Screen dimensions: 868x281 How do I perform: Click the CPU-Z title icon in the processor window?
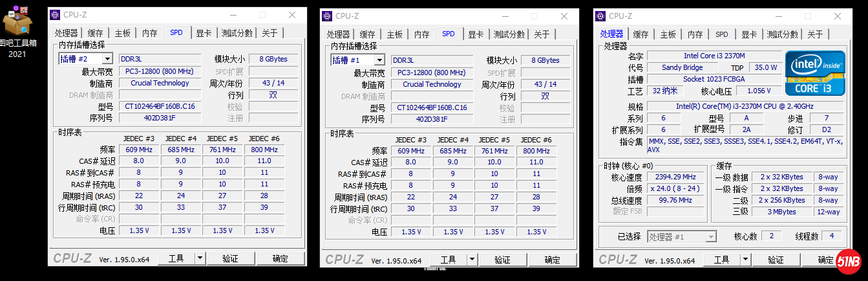click(x=600, y=16)
